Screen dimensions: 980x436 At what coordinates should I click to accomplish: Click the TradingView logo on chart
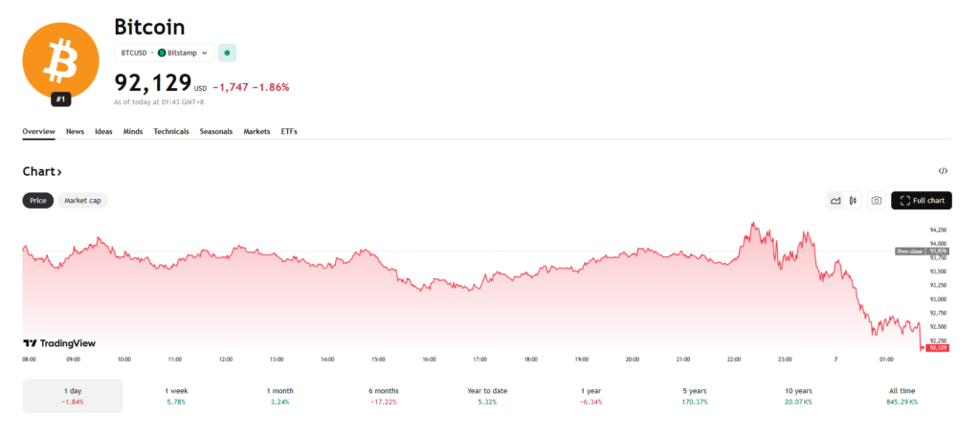click(59, 343)
